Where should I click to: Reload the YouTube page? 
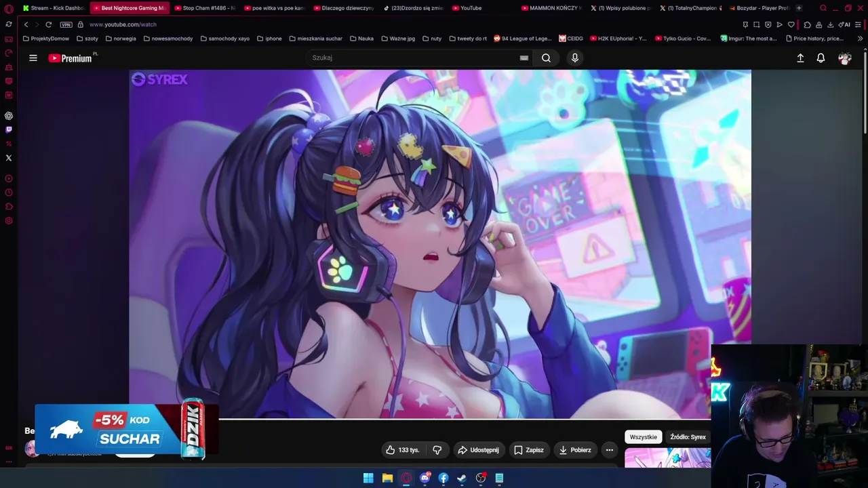tap(49, 24)
